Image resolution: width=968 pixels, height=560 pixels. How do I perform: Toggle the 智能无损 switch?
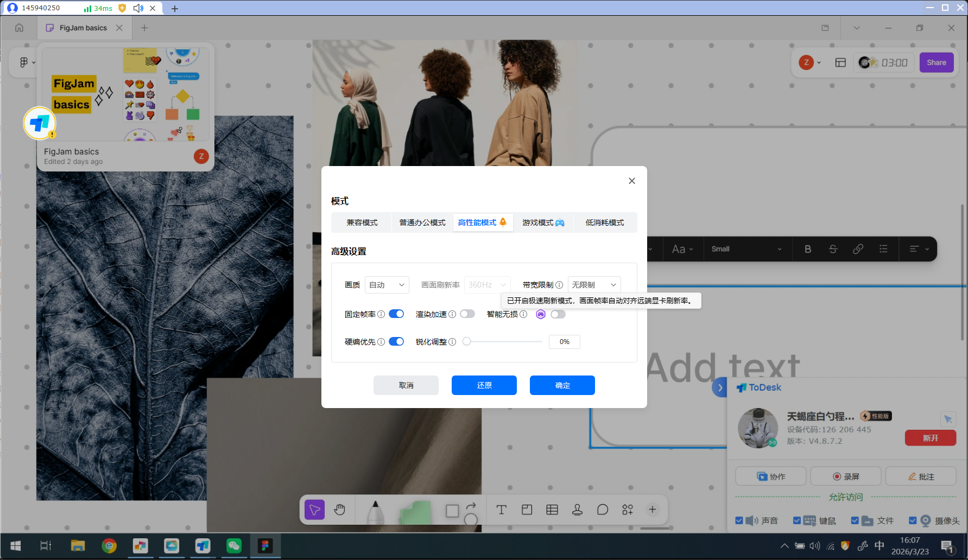coord(558,314)
